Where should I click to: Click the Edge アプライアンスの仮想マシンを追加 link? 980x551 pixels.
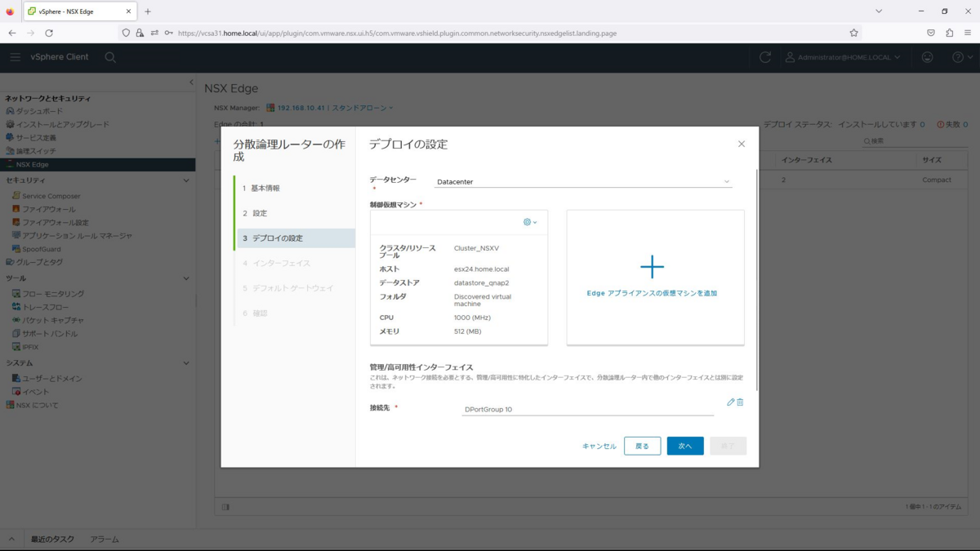pos(652,293)
